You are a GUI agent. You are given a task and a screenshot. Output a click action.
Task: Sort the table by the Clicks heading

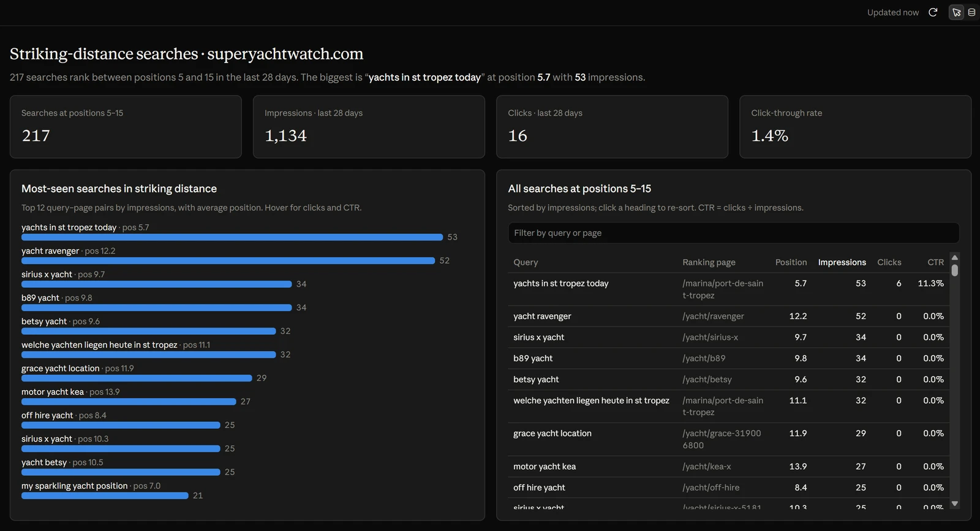pyautogui.click(x=889, y=262)
